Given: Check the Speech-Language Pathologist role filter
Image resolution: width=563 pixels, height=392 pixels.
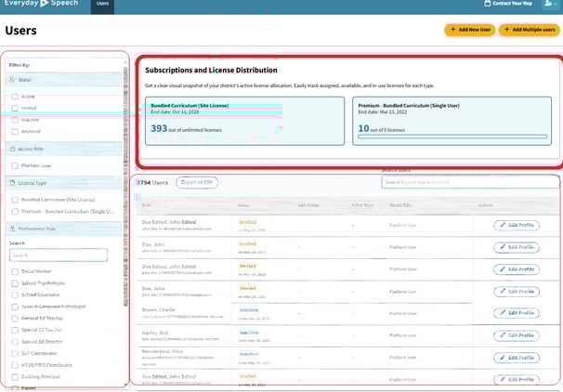Looking at the screenshot, I should pyautogui.click(x=15, y=307).
